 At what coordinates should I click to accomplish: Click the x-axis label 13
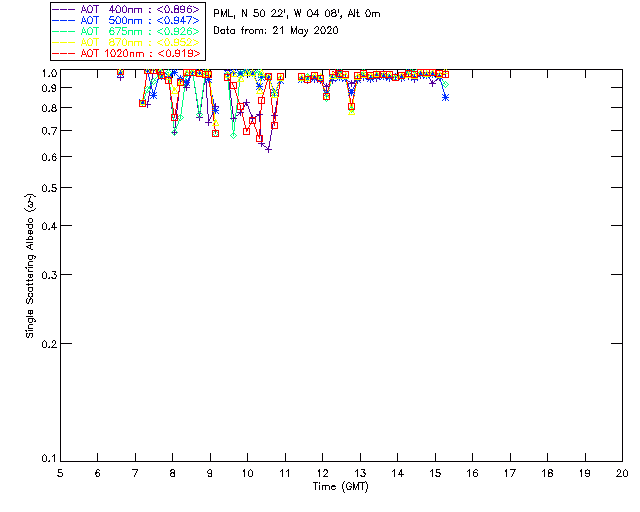[x=360, y=473]
